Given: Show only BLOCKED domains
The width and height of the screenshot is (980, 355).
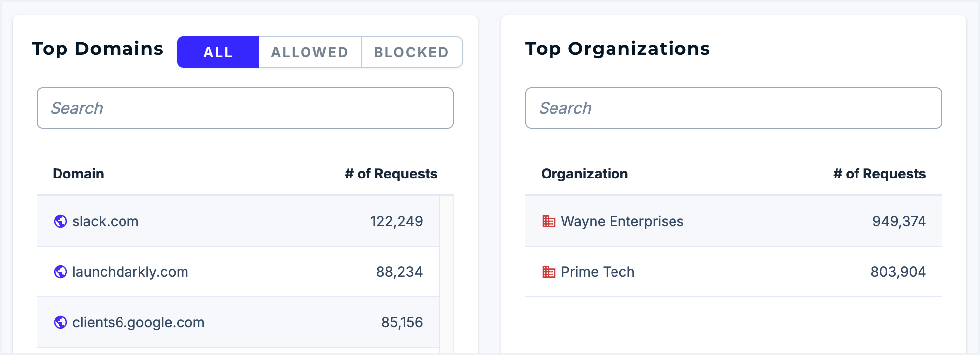Looking at the screenshot, I should 412,52.
